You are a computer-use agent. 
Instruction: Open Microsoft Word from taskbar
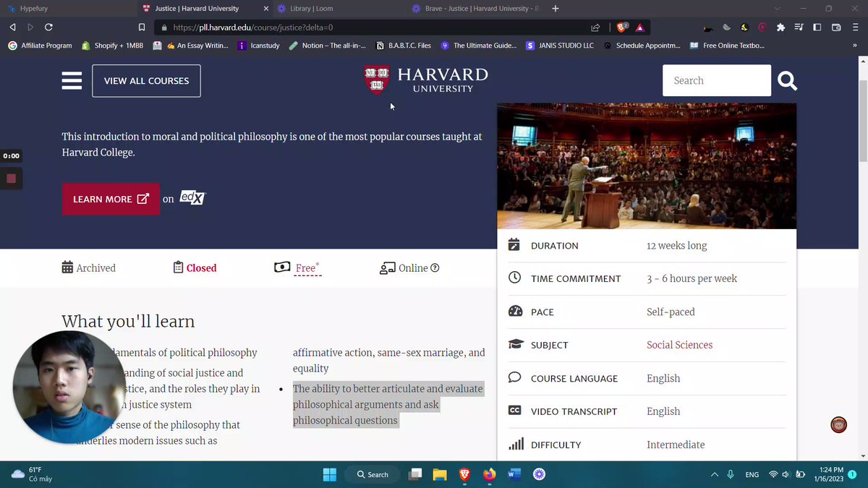[x=514, y=474]
